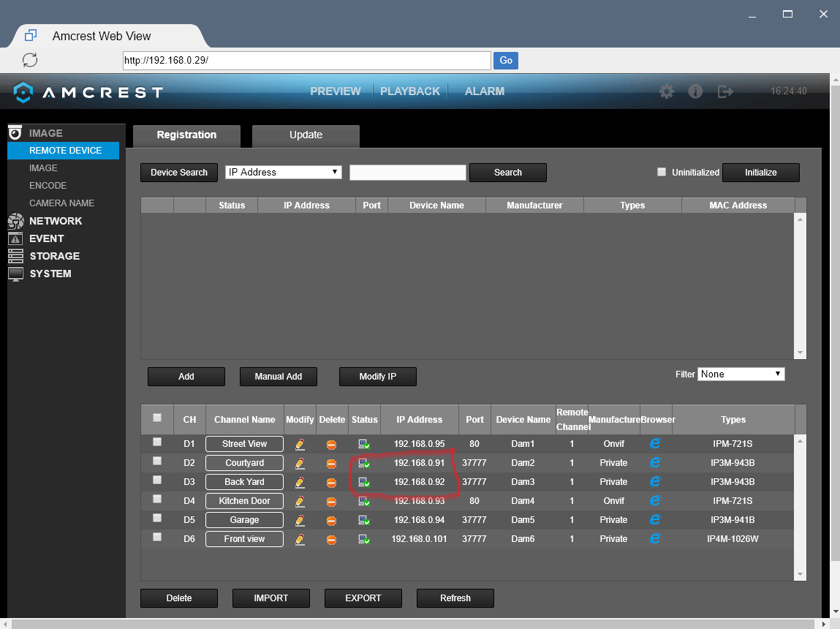The image size is (840, 629).
Task: Open the PLAYBACK page
Action: tap(410, 91)
